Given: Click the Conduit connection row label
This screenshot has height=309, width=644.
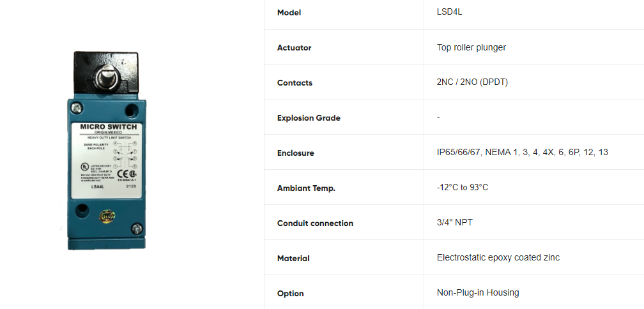Looking at the screenshot, I should (x=315, y=223).
